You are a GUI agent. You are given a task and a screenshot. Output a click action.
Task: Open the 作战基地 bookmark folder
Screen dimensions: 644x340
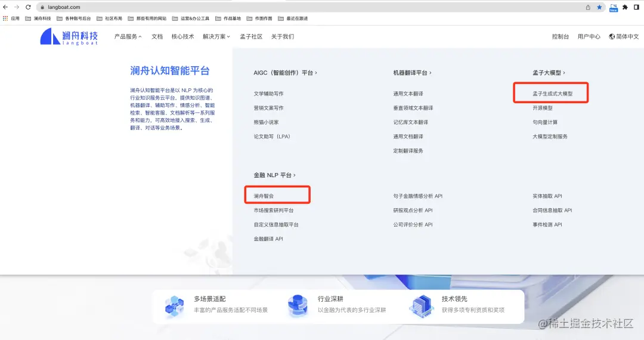click(228, 18)
